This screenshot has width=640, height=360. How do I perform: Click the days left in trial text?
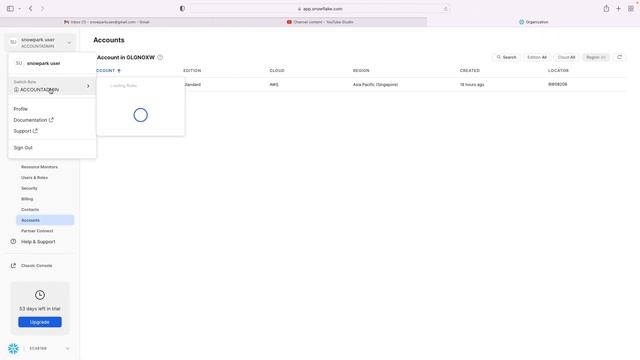pos(40,309)
